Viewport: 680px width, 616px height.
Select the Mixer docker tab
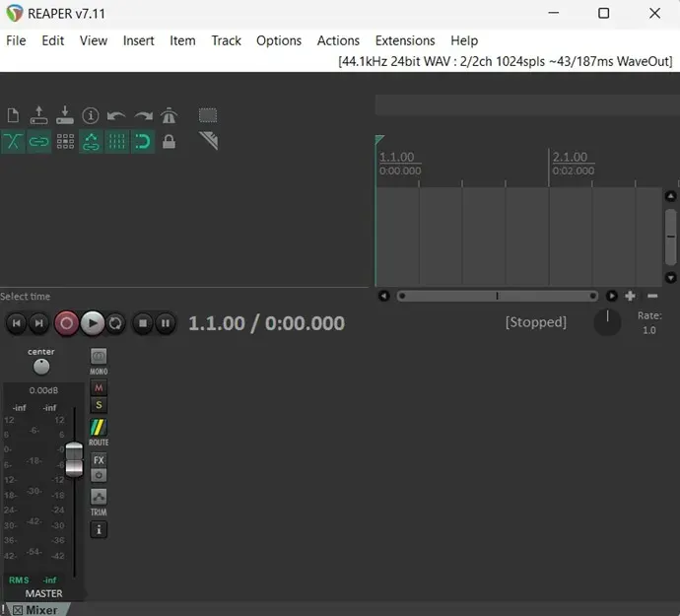[41, 610]
